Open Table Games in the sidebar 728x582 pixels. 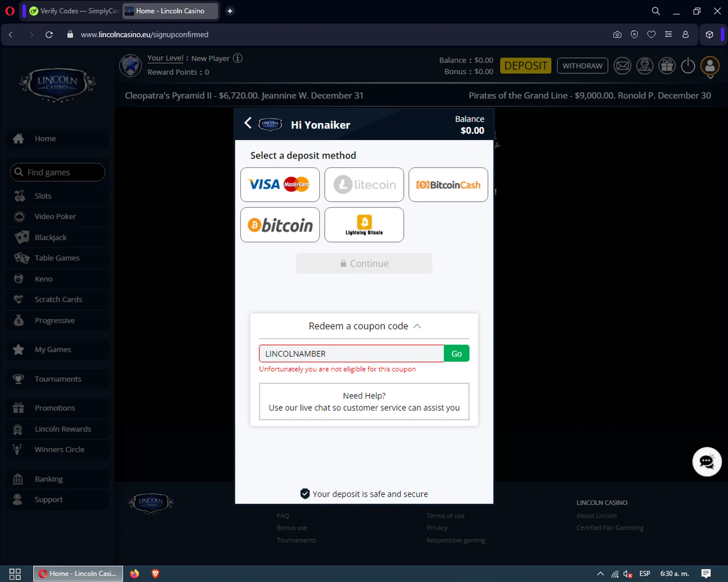tap(58, 258)
